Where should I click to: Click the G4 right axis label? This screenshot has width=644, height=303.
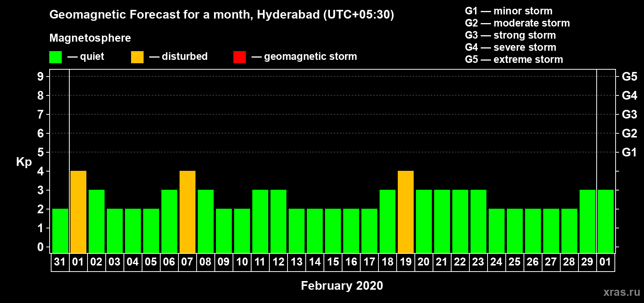point(630,95)
